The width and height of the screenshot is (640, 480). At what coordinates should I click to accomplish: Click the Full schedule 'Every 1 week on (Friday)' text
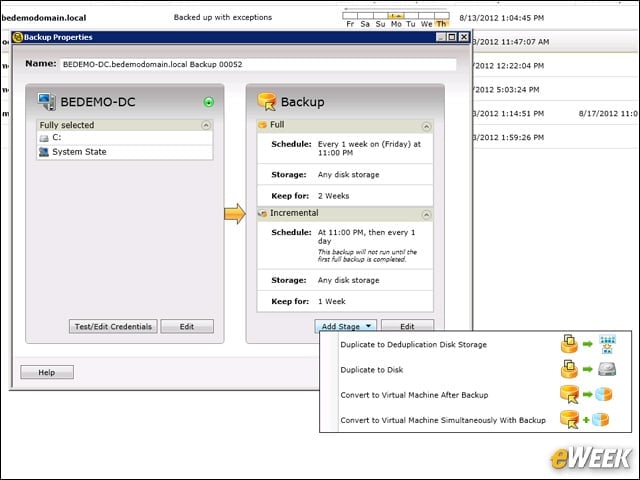point(369,149)
